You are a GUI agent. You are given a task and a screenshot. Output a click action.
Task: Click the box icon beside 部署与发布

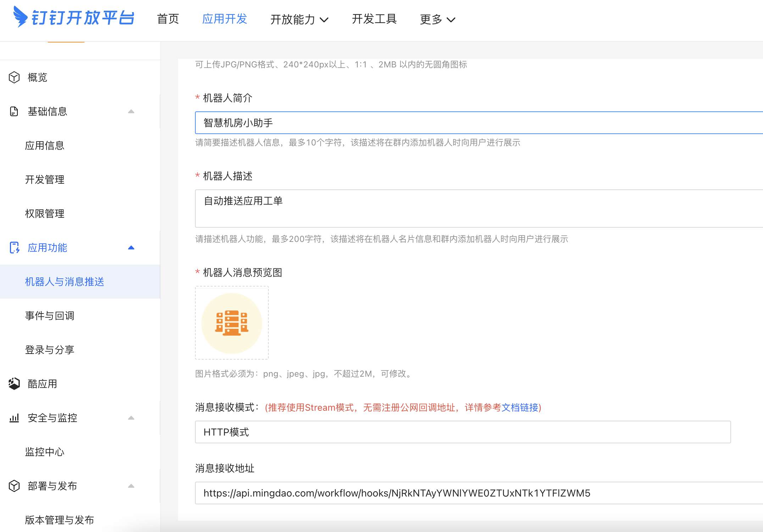point(14,486)
